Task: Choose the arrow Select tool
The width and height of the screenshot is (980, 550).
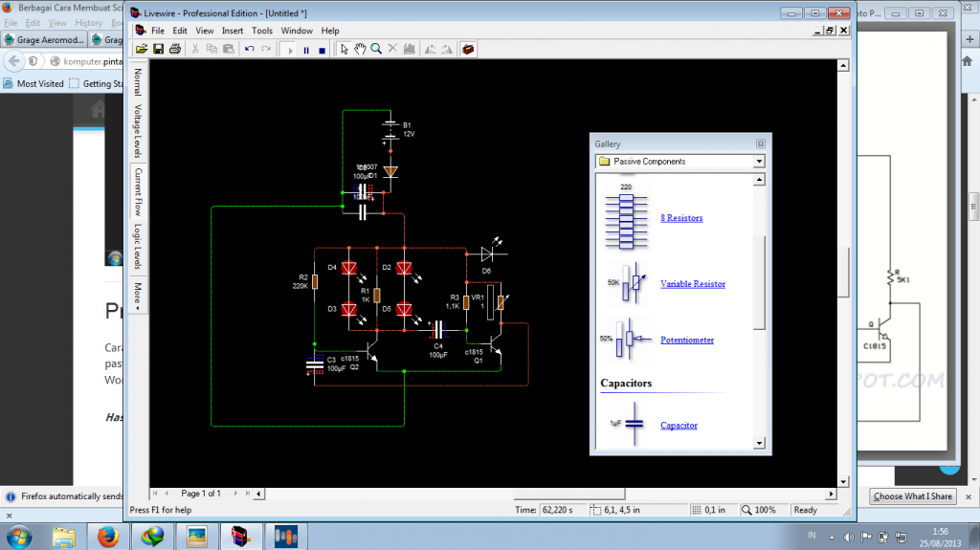Action: tap(345, 49)
